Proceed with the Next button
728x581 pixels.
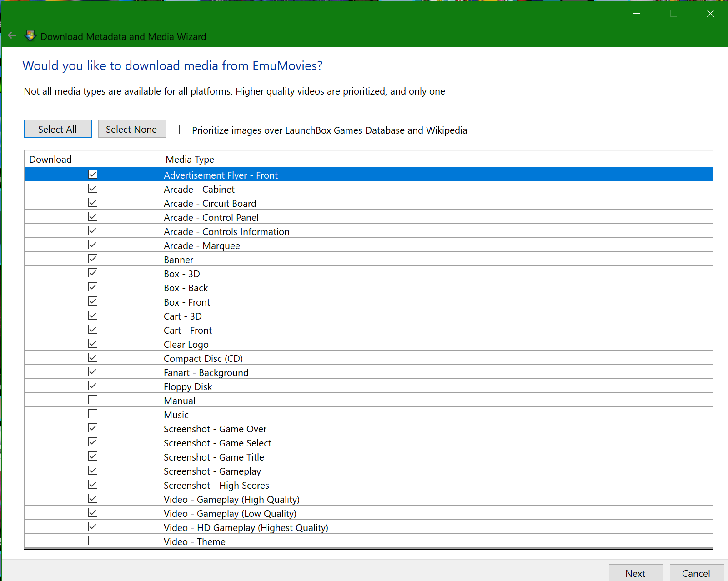[x=636, y=573]
